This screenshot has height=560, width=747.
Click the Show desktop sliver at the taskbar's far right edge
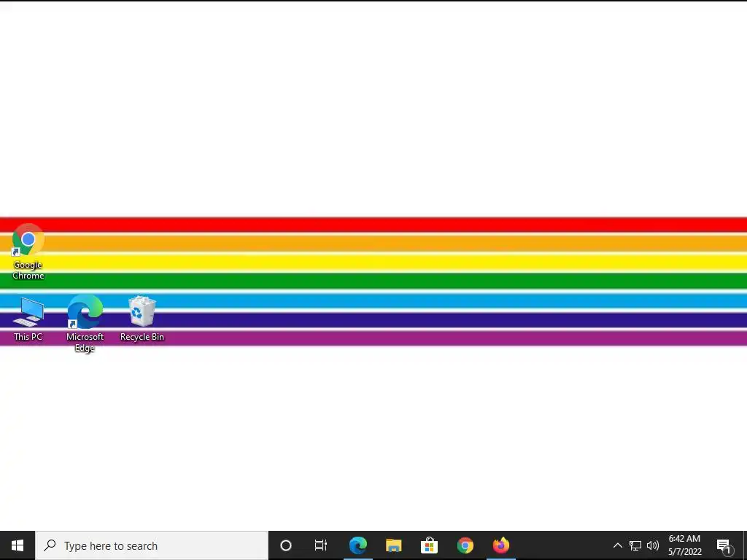pyautogui.click(x=745, y=545)
